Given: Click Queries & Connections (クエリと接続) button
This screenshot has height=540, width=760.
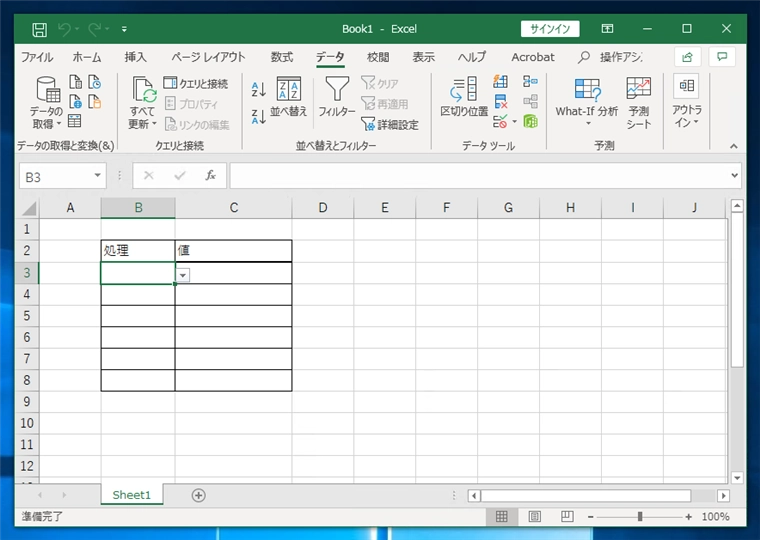Looking at the screenshot, I should pyautogui.click(x=195, y=83).
